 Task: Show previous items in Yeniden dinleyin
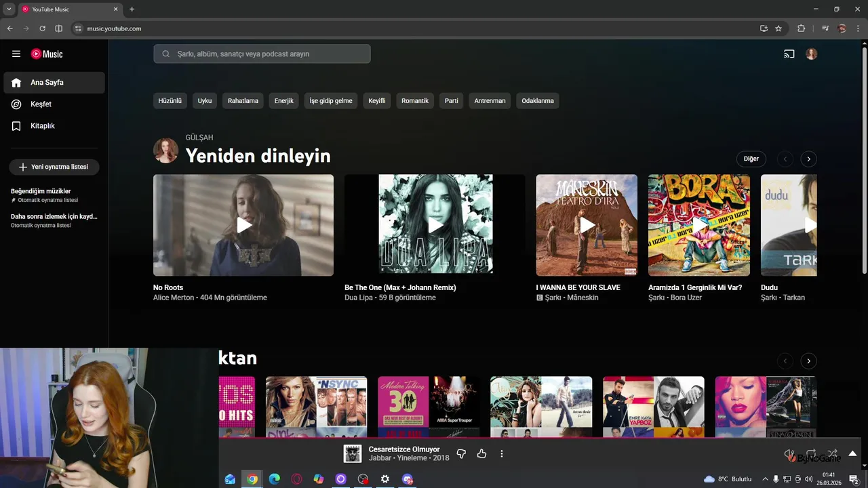point(785,159)
